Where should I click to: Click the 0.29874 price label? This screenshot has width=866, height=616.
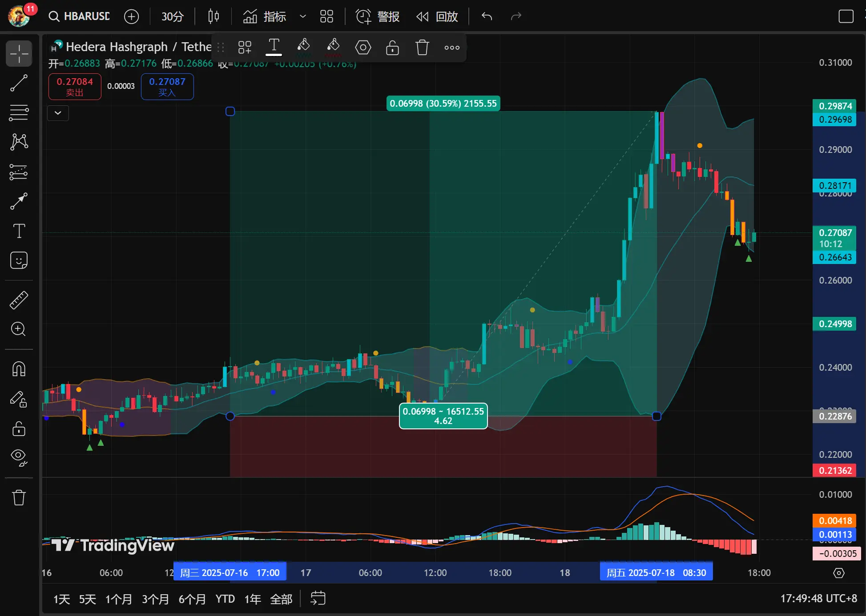tap(834, 106)
